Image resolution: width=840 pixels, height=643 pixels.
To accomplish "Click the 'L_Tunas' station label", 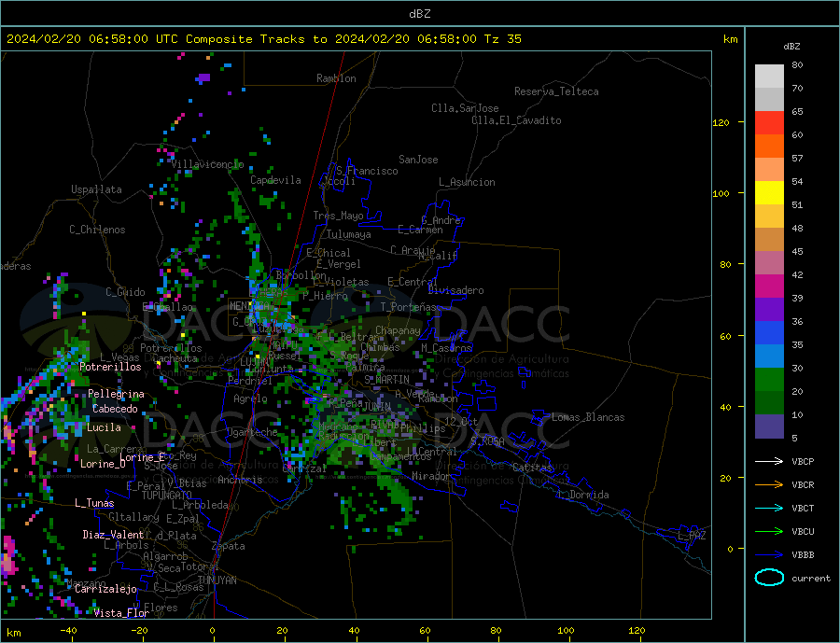I will (94, 503).
